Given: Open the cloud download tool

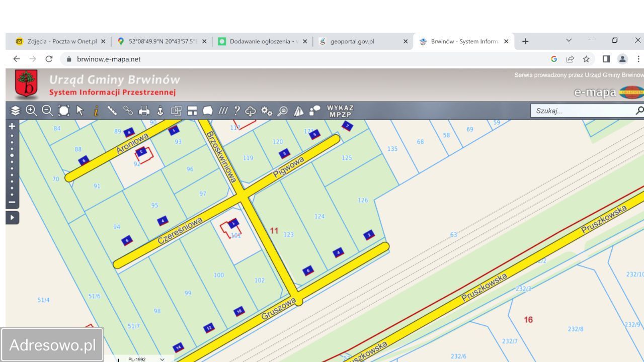Looking at the screenshot, I should tap(250, 111).
